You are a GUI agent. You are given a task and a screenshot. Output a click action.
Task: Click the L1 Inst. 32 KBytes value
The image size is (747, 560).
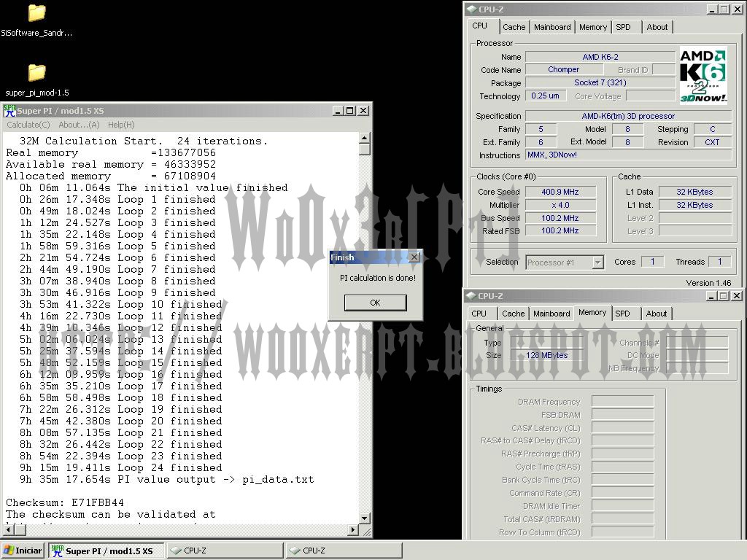point(694,205)
